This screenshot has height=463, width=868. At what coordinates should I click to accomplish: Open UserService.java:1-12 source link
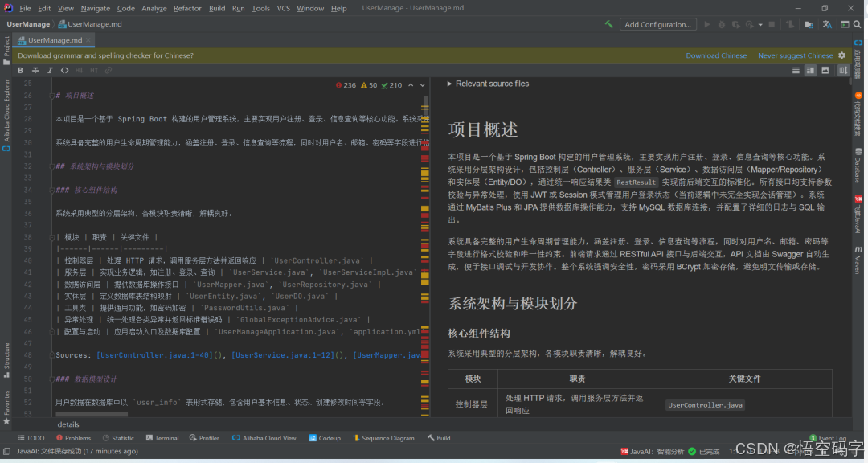283,355
